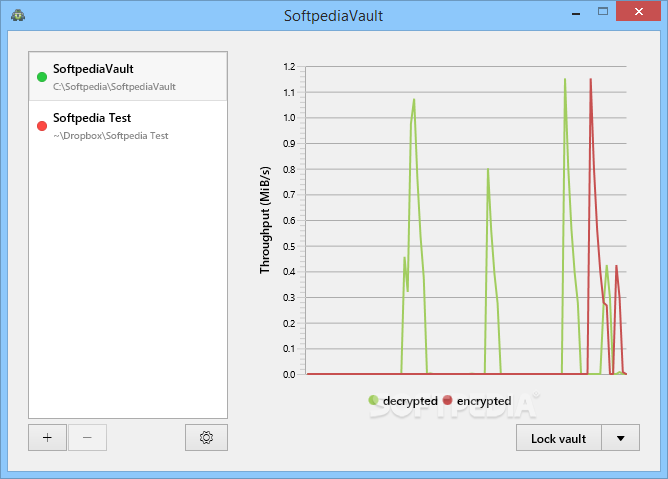Minimize the SoftpediaVault window

tap(576, 14)
